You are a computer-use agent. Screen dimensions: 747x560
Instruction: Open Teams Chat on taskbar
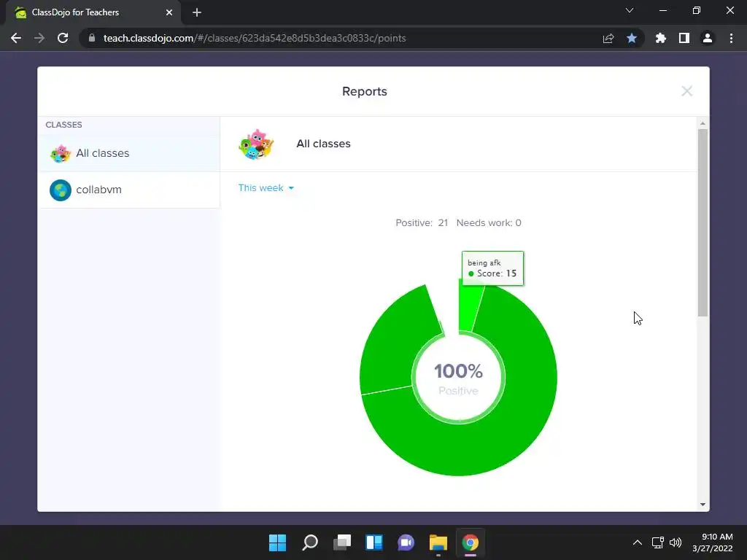[406, 542]
